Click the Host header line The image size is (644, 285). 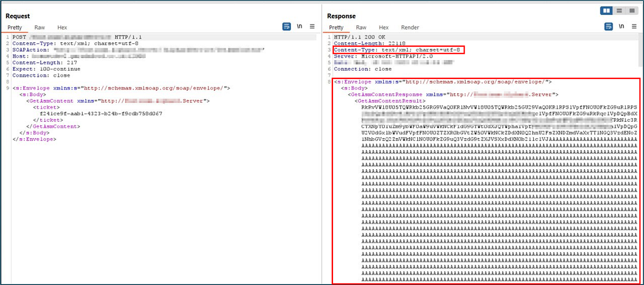click(79, 56)
